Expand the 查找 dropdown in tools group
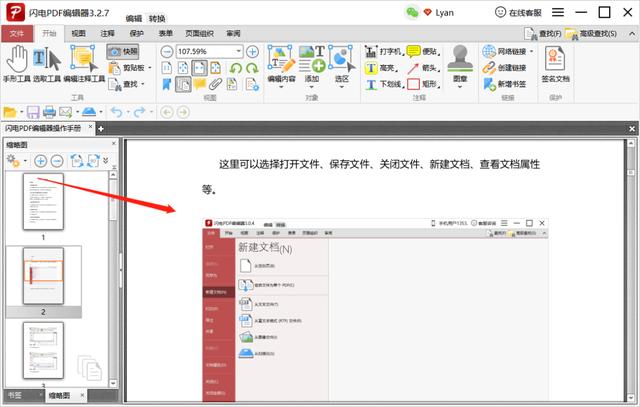Image resolution: width=640 pixels, height=407 pixels. click(x=143, y=85)
